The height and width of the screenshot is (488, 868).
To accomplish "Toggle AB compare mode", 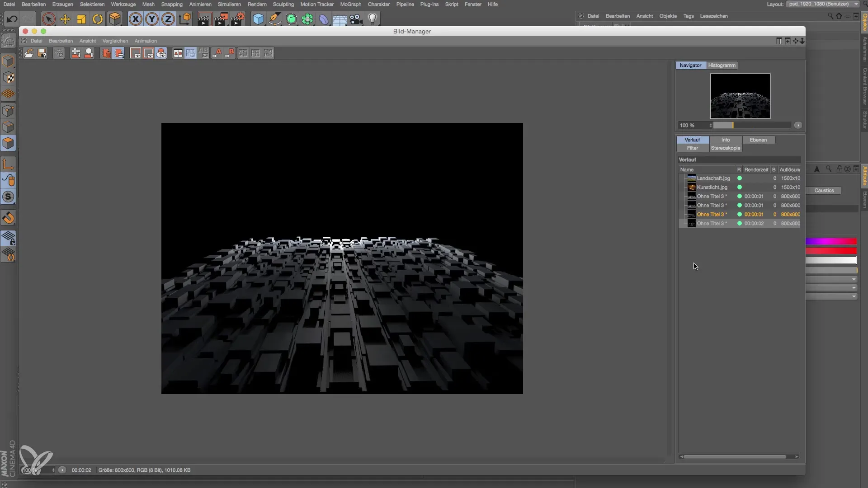I will tap(178, 53).
